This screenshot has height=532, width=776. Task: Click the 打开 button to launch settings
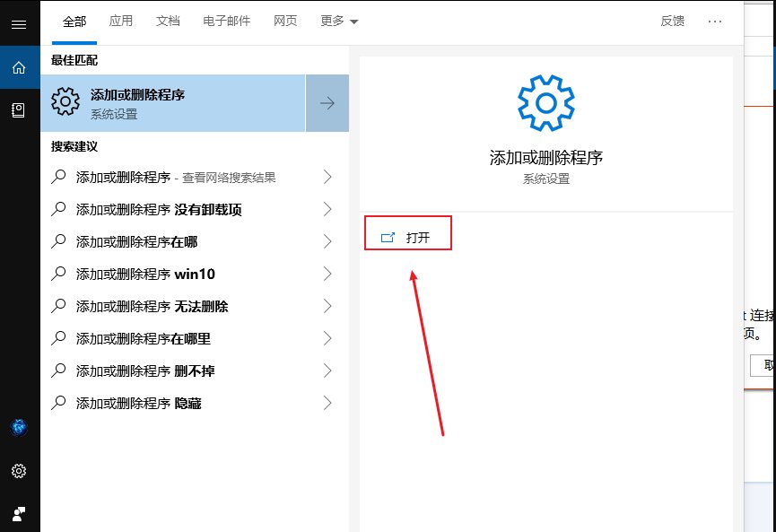click(x=408, y=232)
